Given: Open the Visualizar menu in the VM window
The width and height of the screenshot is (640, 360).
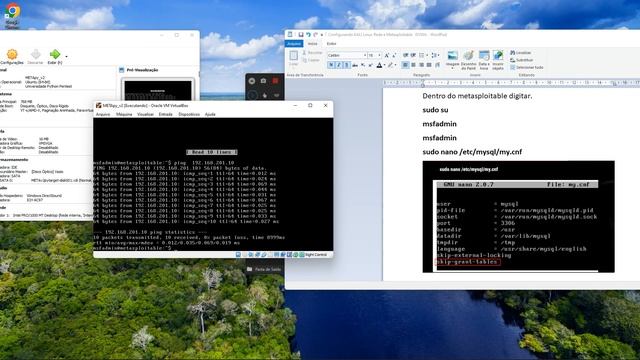Looking at the screenshot, I should click(x=145, y=114).
